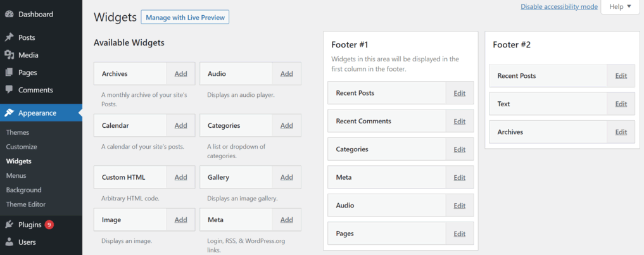Screen dimensions: 644x255
Task: Add the Gallery widget
Action: pyautogui.click(x=286, y=177)
